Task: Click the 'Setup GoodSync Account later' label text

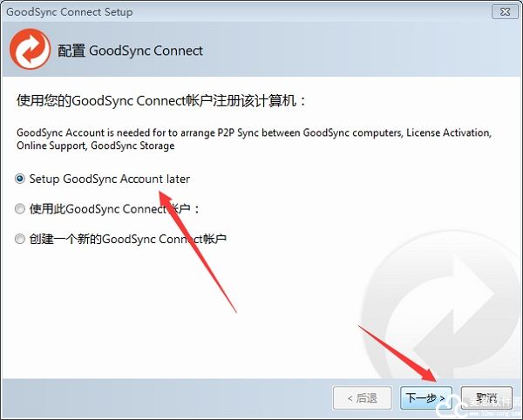Action: click(x=110, y=179)
